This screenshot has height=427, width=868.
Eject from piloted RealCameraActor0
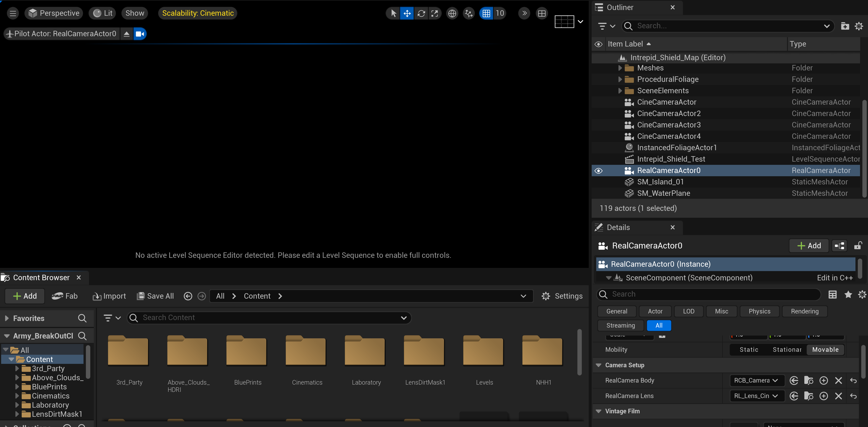point(127,34)
